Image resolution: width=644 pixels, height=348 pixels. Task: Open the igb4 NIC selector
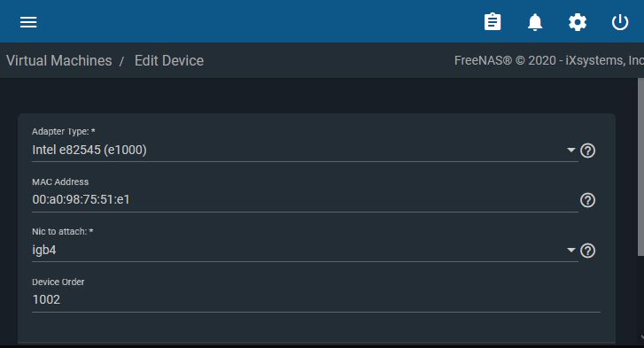tap(305, 250)
